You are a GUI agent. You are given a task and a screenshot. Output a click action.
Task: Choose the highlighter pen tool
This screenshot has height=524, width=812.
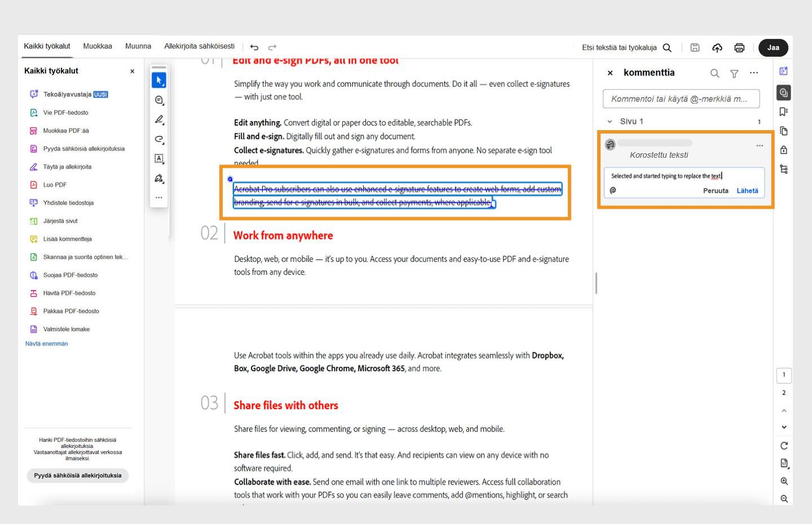(x=159, y=119)
